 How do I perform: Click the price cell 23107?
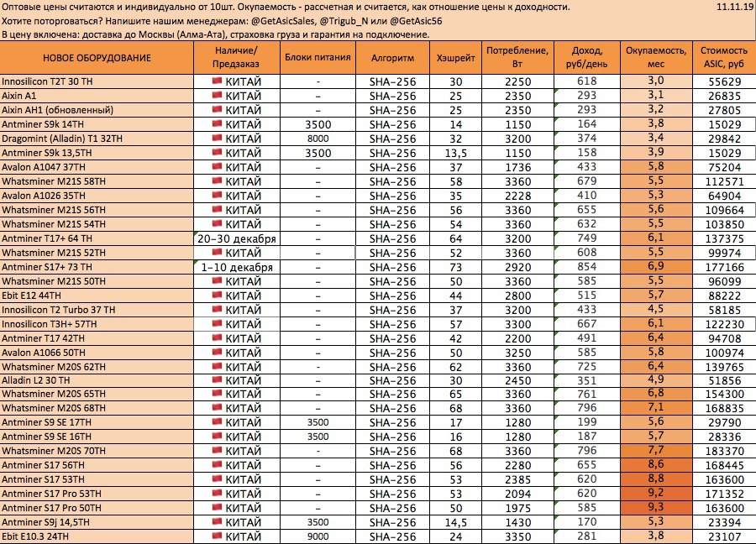pos(724,536)
